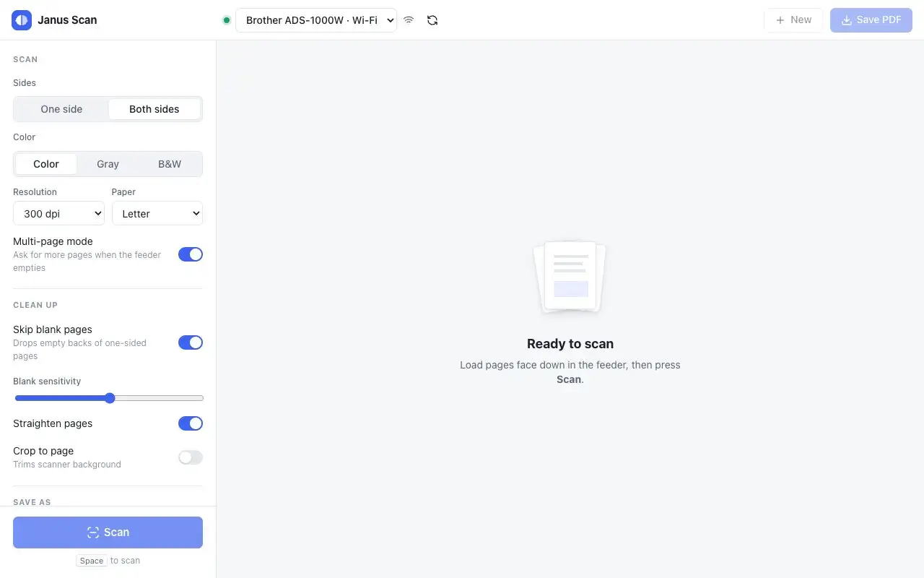The image size is (924, 578).
Task: Click the green scanner status dot
Action: [x=227, y=20]
